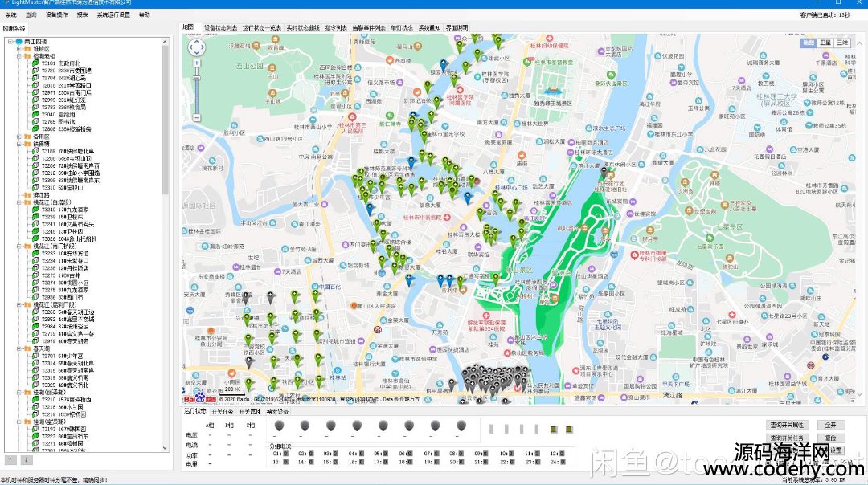Click the T2707 device icon

35,356
